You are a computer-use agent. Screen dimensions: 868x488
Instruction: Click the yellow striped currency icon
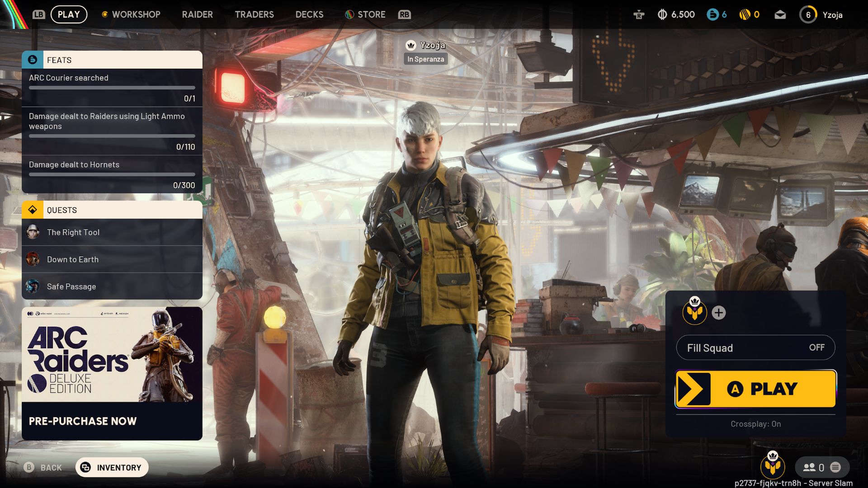(x=745, y=14)
